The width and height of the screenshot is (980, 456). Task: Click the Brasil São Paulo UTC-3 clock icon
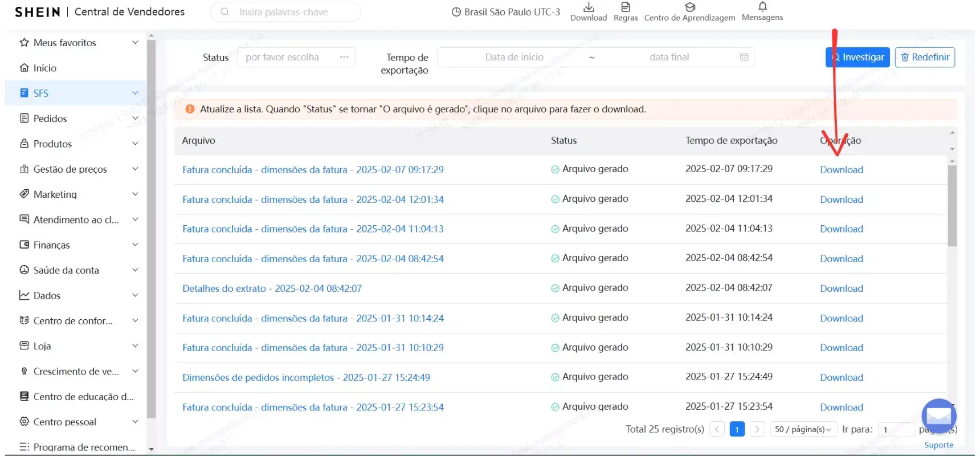(x=456, y=12)
